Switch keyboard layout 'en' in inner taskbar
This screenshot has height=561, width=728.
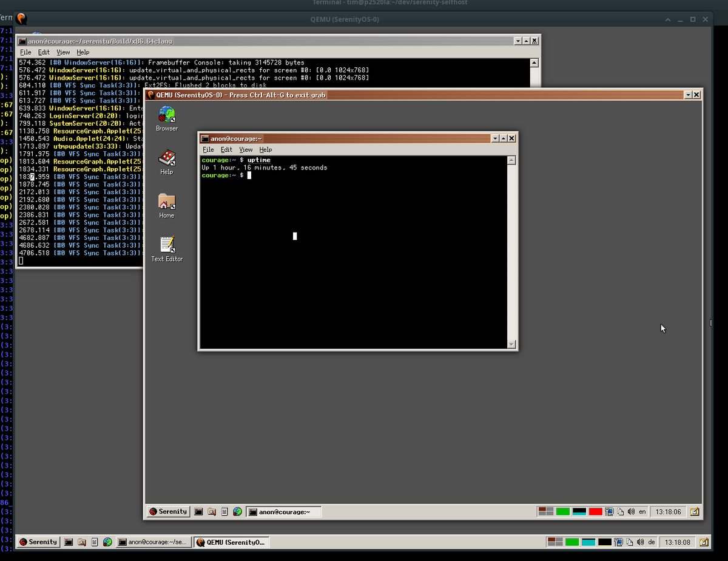point(642,512)
